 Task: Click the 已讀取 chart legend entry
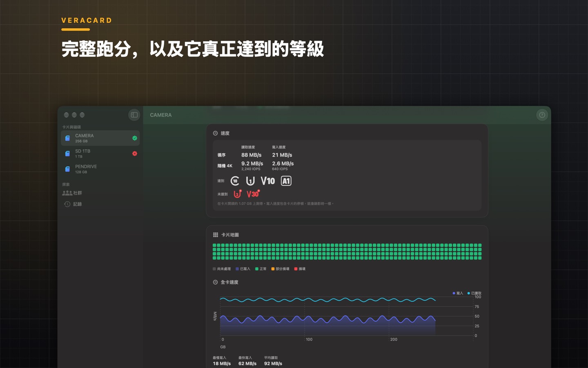pyautogui.click(x=474, y=293)
